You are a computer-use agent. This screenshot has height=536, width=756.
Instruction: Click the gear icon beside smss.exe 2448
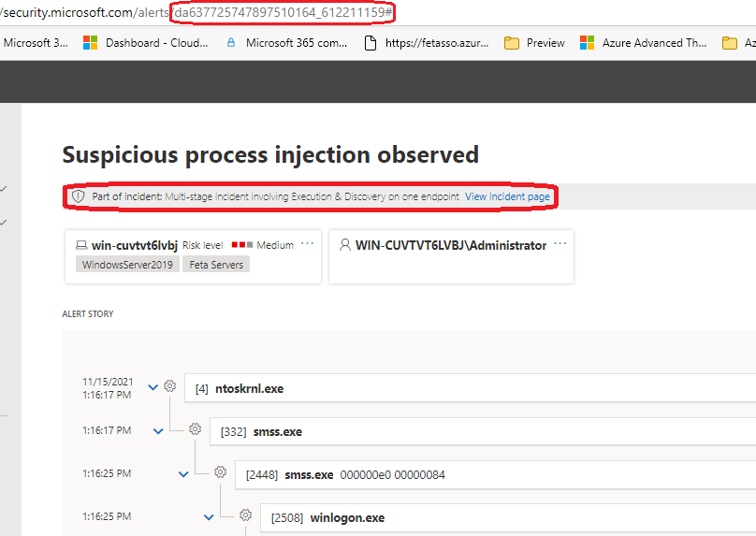click(221, 472)
